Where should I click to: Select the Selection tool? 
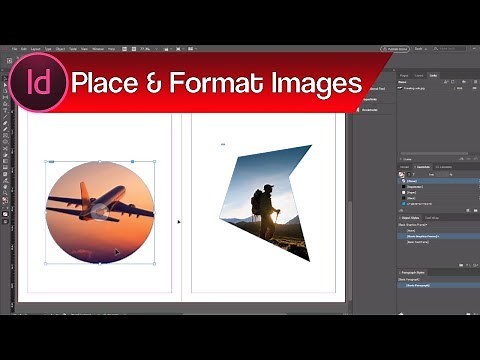tap(5, 78)
